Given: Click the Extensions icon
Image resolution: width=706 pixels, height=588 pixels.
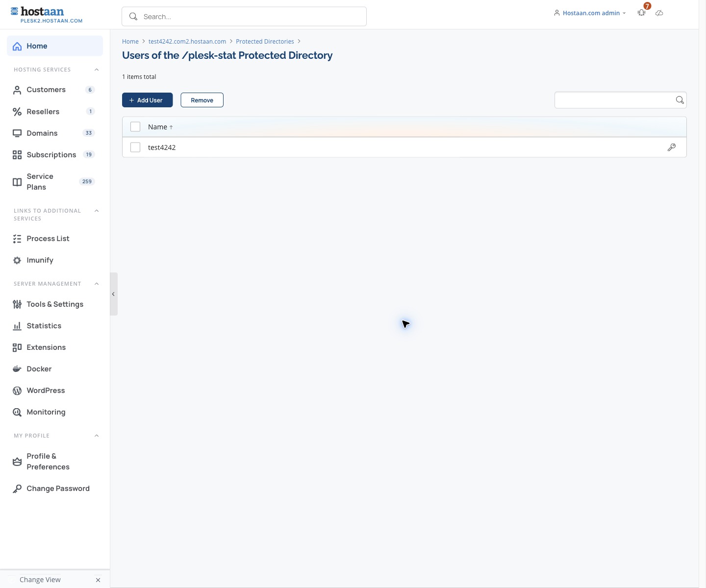Looking at the screenshot, I should coord(17,347).
